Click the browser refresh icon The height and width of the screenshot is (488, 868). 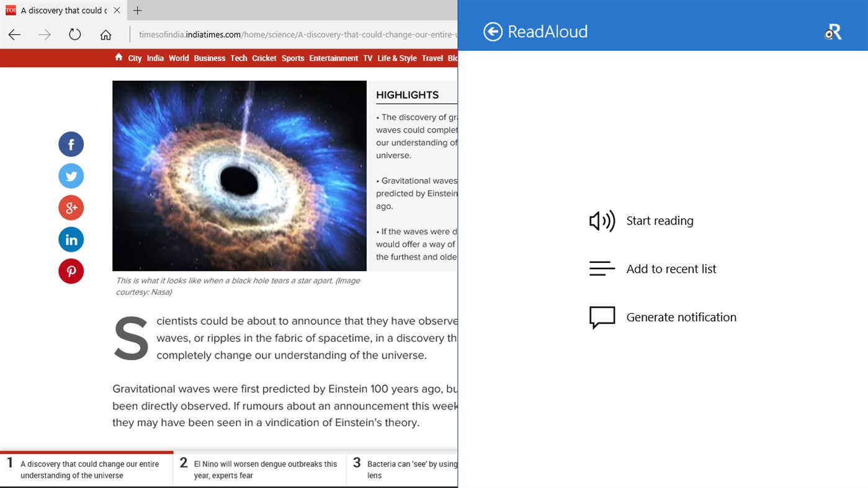coord(74,34)
